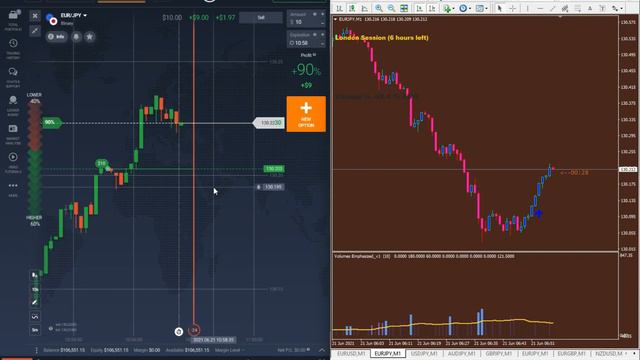Toggle EUR/JPY favorite star
The width and height of the screenshot is (640, 360).
[x=90, y=37]
